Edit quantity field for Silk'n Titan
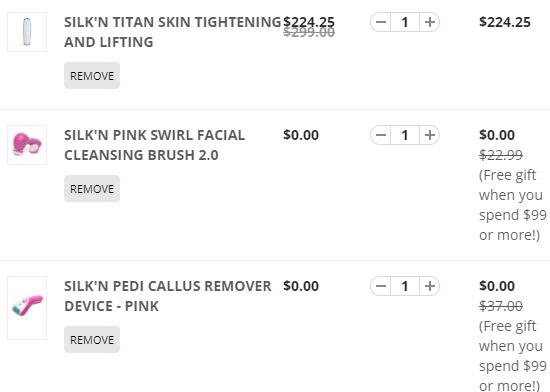 click(405, 22)
